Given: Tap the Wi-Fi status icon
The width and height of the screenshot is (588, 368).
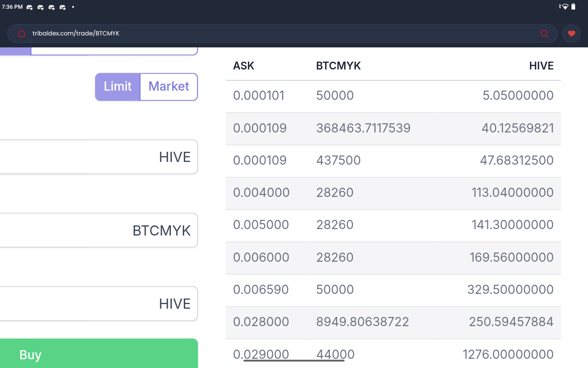Looking at the screenshot, I should pyautogui.click(x=565, y=7).
